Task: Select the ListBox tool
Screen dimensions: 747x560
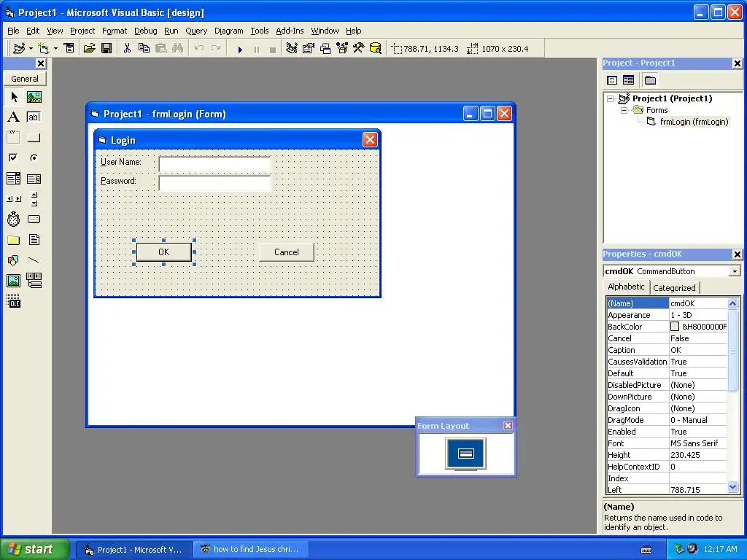Action: pyautogui.click(x=34, y=179)
